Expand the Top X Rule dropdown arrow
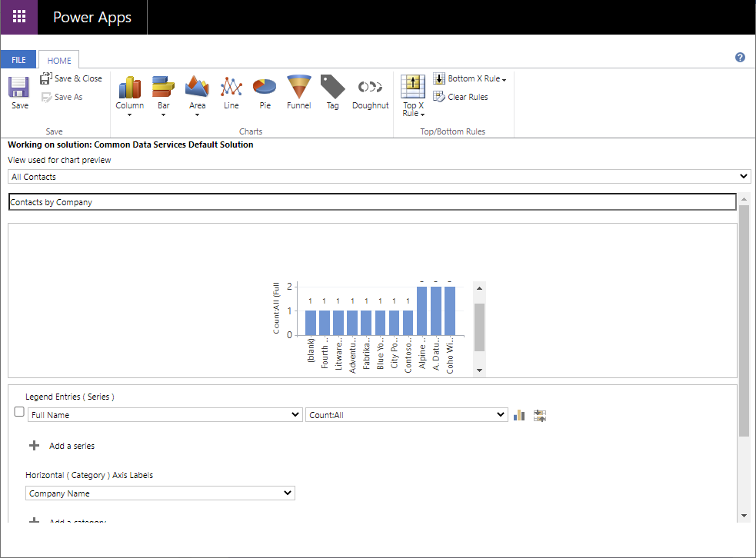 (x=422, y=115)
